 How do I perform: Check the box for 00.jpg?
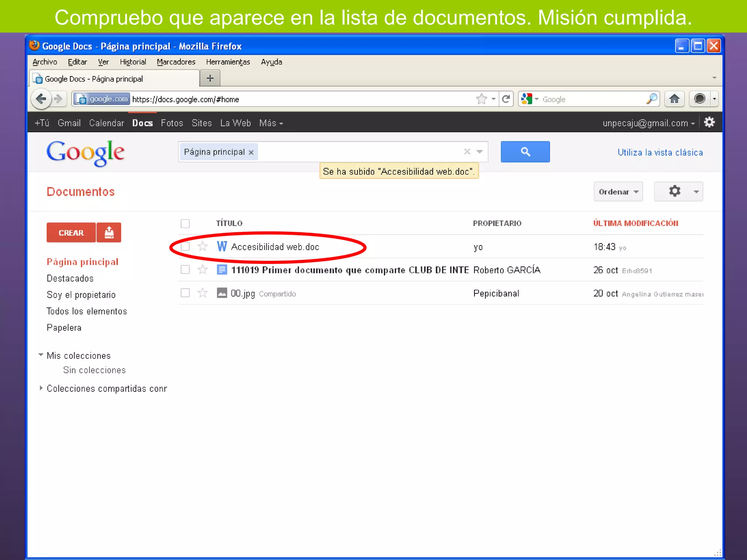point(185,293)
